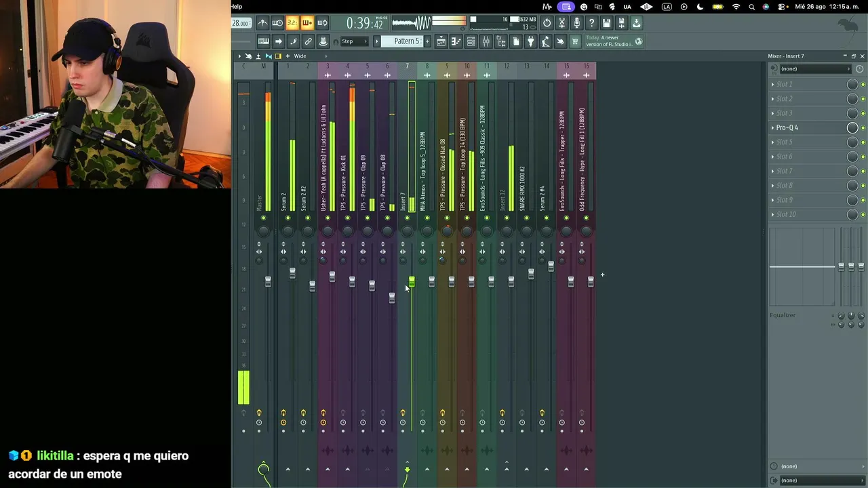Expand the Slot 2 plugin menu arrow
Viewport: 868px width, 488px height.
coord(772,99)
